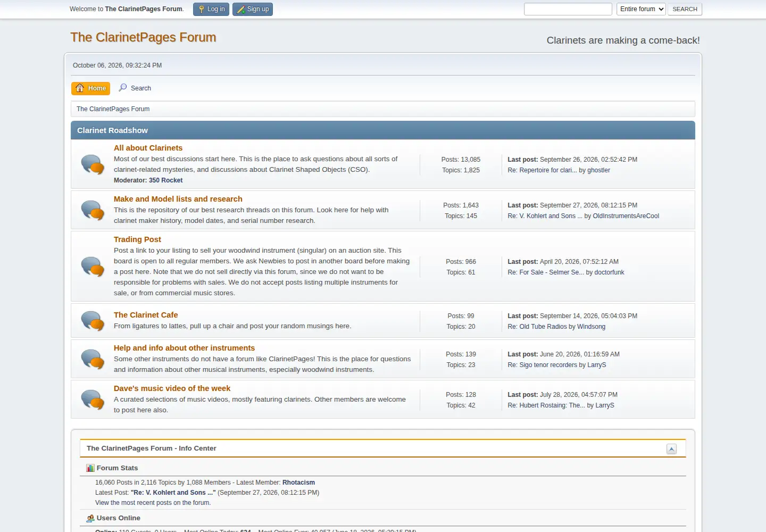766x532 pixels.
Task: Open last post Re: For Sale - Selmer Se...
Action: coord(546,272)
